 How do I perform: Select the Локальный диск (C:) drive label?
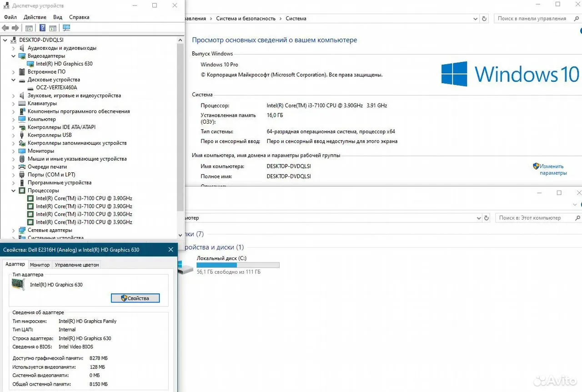coord(221,258)
